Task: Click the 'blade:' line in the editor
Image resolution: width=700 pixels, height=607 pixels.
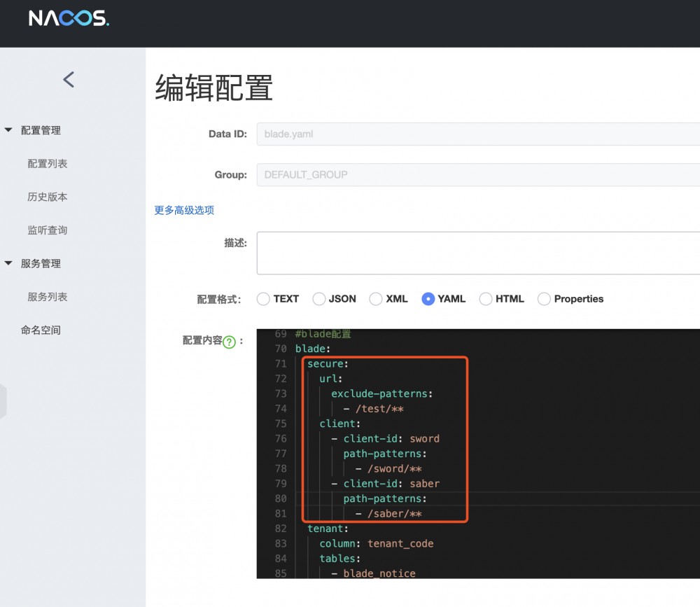Action: [312, 349]
